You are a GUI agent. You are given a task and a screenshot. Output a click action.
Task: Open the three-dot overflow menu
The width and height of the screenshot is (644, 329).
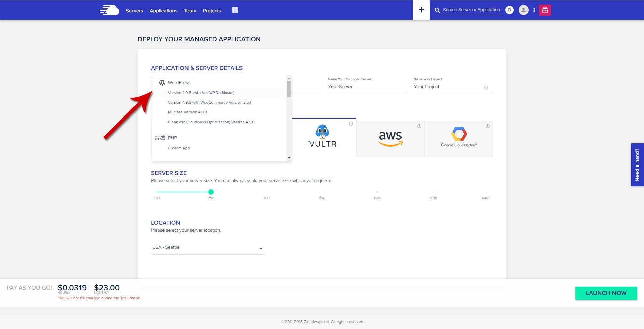coord(534,10)
